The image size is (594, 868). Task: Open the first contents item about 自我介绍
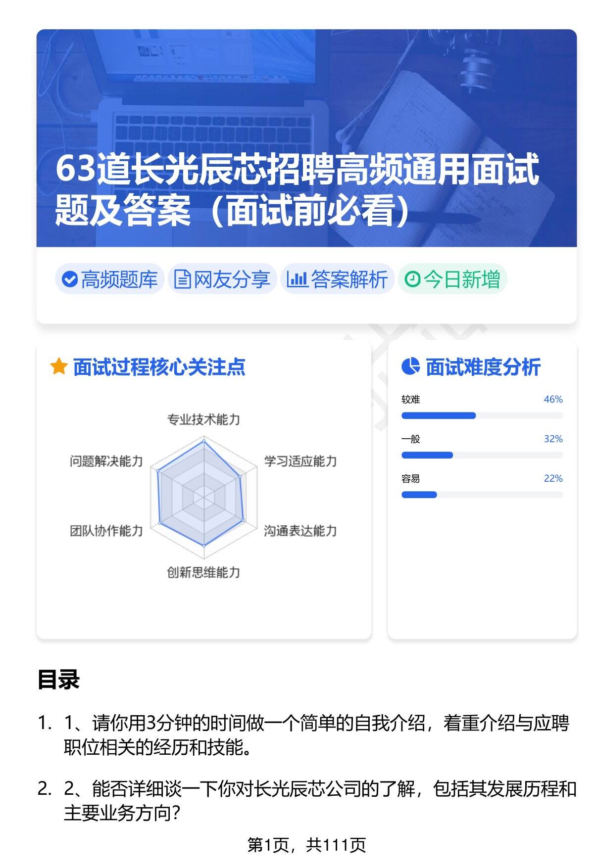[316, 735]
